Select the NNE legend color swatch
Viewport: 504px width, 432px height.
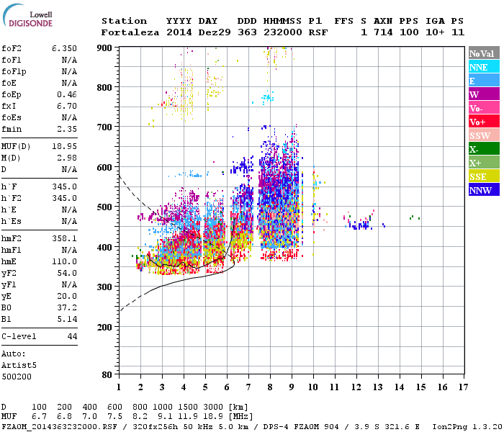pos(484,67)
